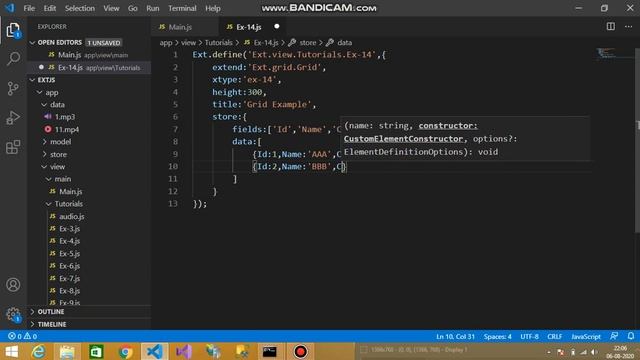The width and height of the screenshot is (640, 360).
Task: Open Chrome from taskbar
Action: click(126, 351)
